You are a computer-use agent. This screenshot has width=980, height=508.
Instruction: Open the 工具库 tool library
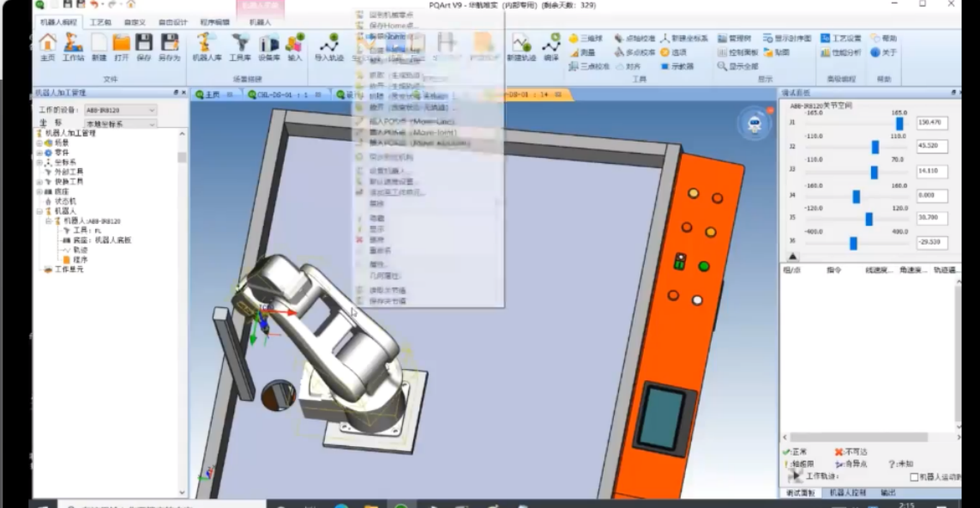[x=240, y=46]
